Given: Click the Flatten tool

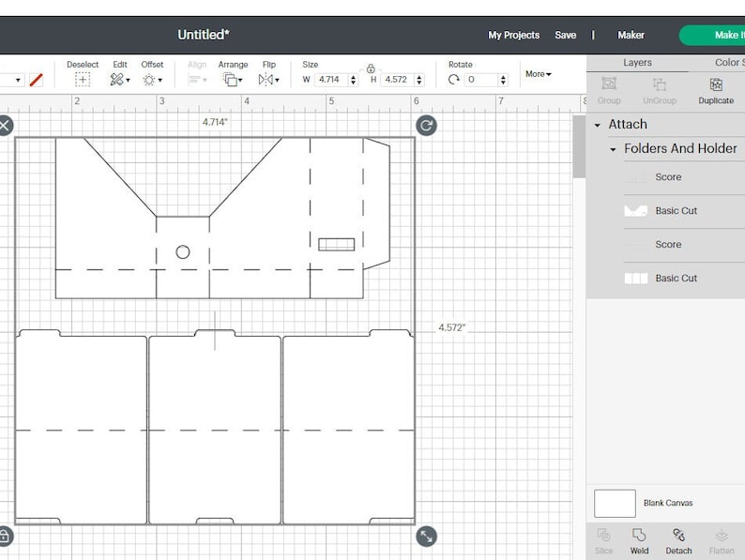Looking at the screenshot, I should pos(722,541).
